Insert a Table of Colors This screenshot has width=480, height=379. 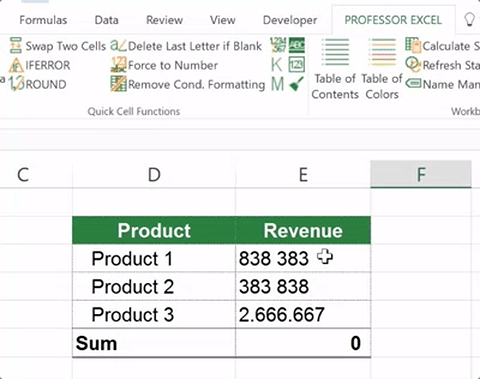point(382,69)
